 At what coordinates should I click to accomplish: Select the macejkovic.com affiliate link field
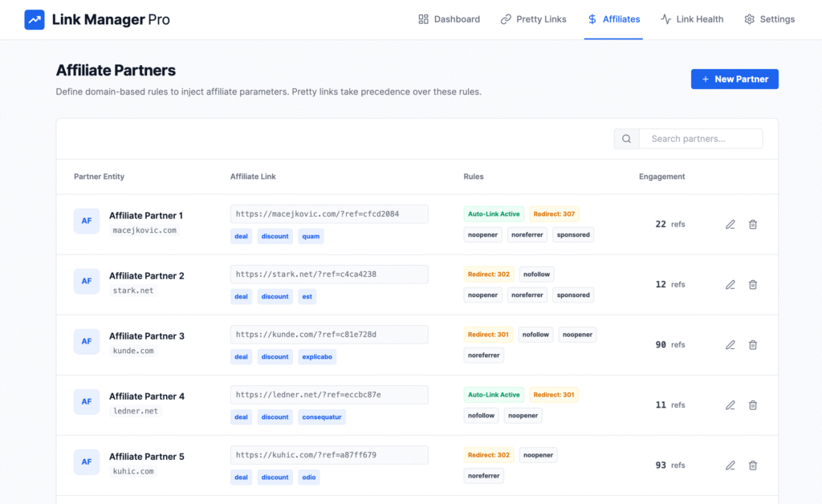(x=329, y=214)
